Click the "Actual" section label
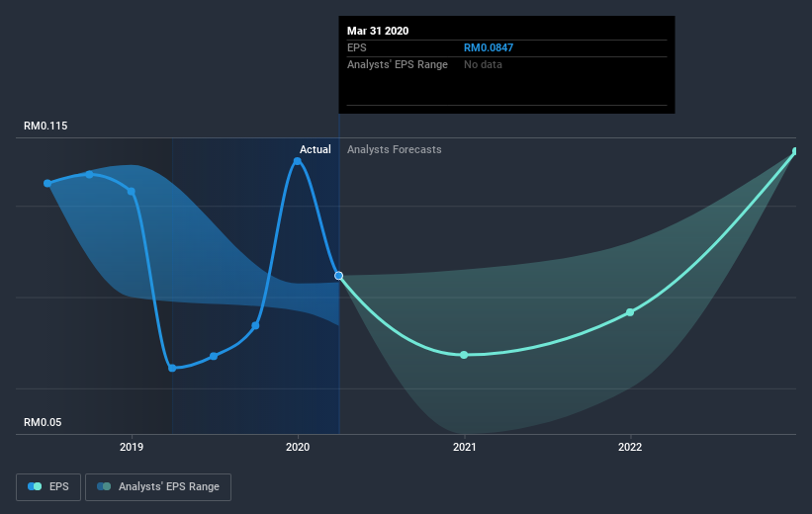Image resolution: width=812 pixels, height=514 pixels. coord(316,149)
